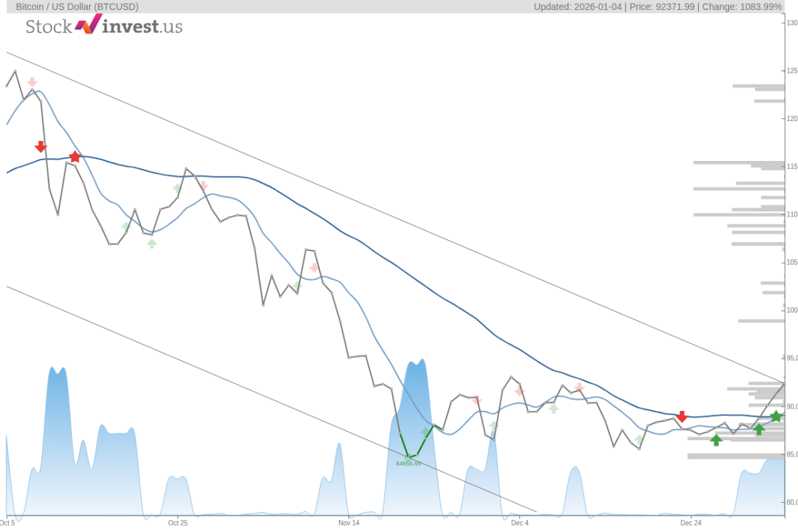Screen dimensions: 798x532
Task: Click the 125 price axis label
Action: [792, 71]
